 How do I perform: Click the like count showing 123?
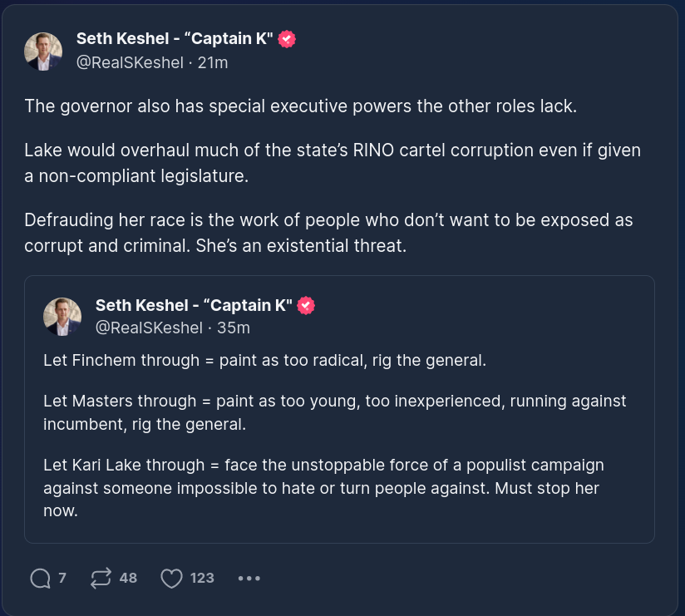(202, 578)
